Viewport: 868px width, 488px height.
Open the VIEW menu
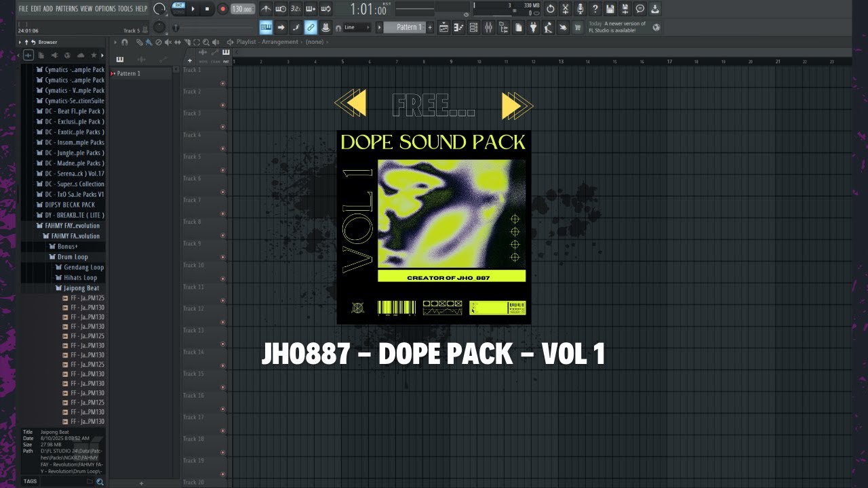(86, 9)
